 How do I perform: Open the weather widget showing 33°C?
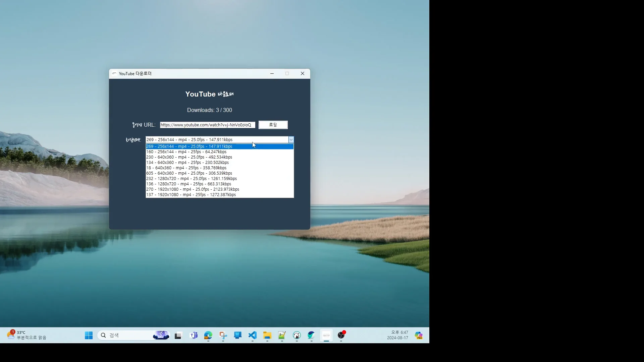(x=27, y=335)
